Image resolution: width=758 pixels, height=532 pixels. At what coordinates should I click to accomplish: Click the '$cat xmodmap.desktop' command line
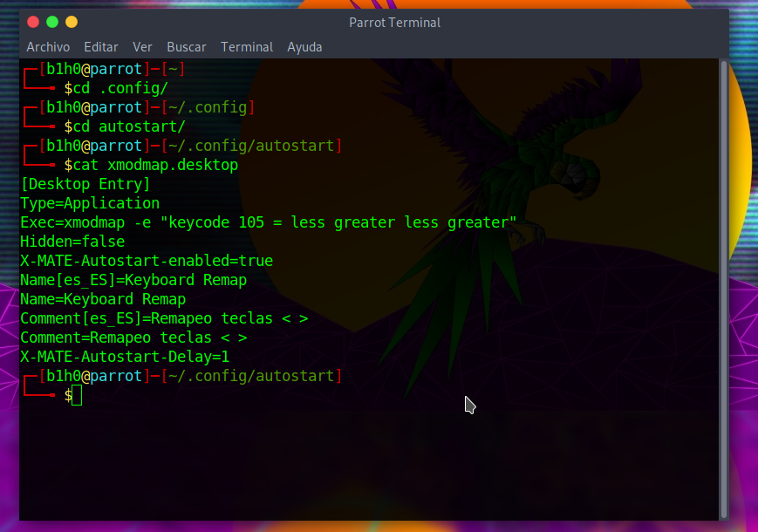click(151, 165)
